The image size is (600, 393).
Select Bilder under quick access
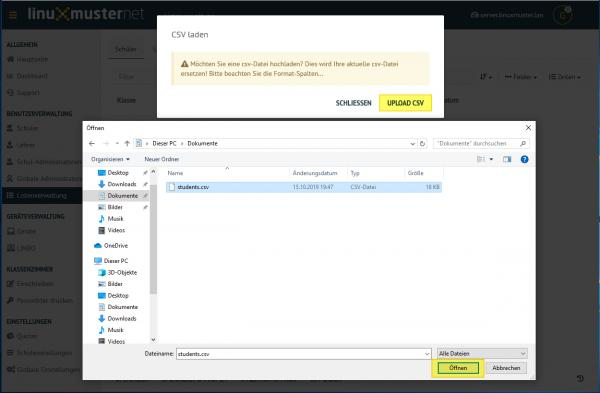click(x=115, y=207)
